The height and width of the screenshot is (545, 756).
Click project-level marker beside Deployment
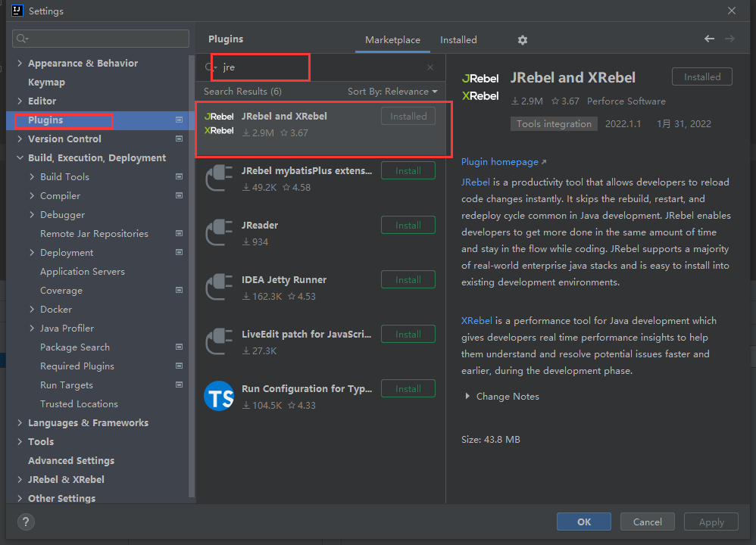click(x=179, y=253)
